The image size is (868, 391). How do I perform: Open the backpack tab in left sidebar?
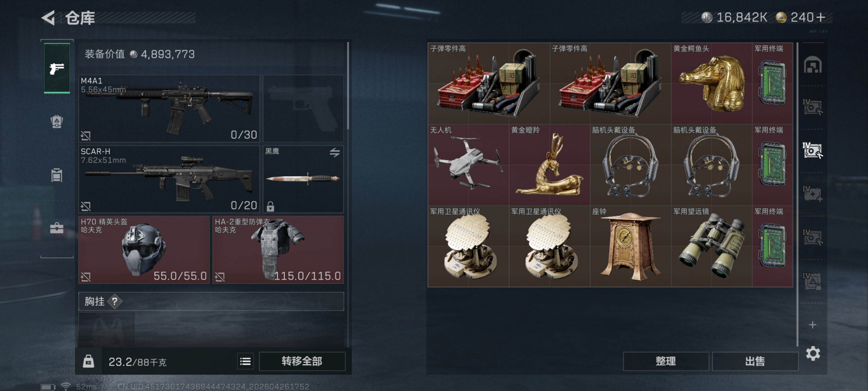(57, 121)
